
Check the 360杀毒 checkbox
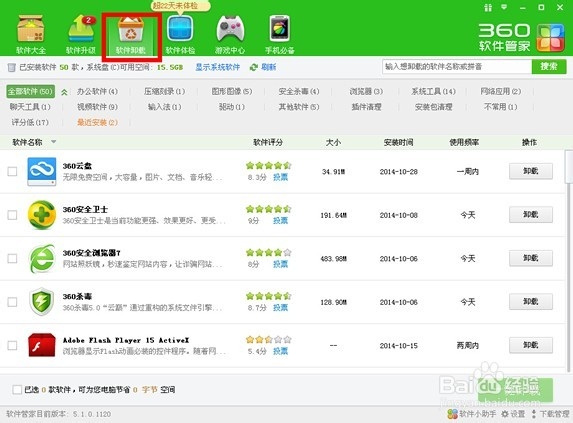[12, 302]
